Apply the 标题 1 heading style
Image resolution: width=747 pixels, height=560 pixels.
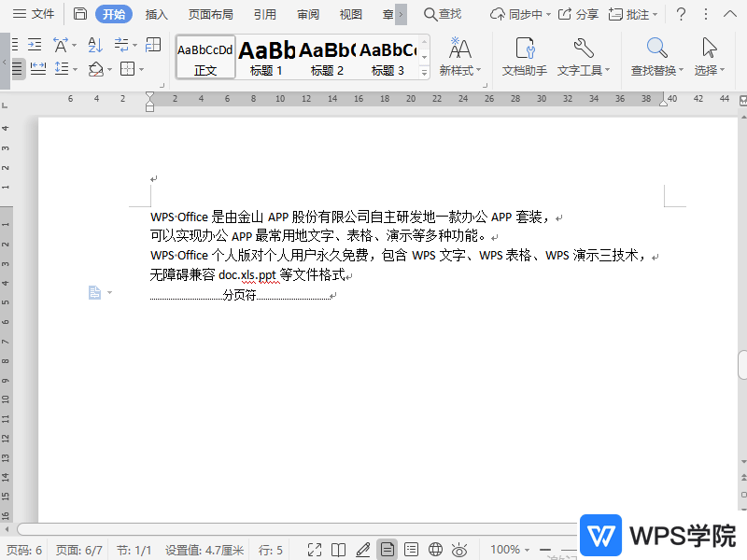click(x=266, y=58)
